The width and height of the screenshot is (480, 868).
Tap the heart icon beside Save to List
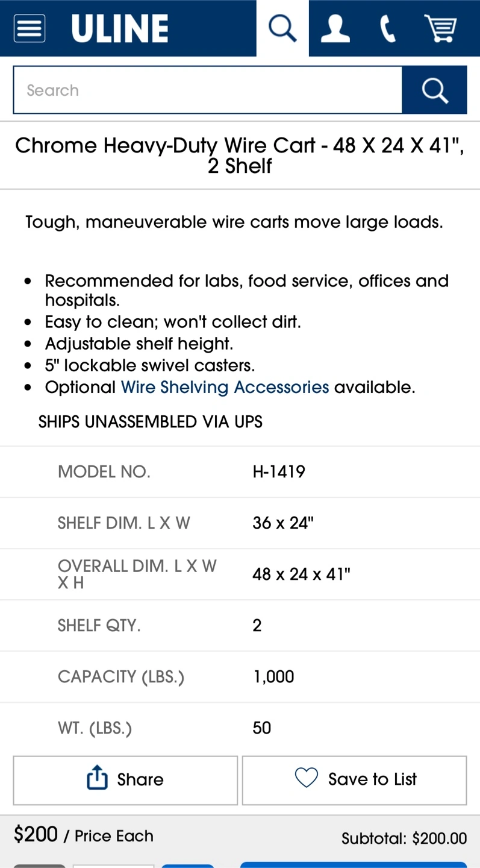tap(306, 778)
